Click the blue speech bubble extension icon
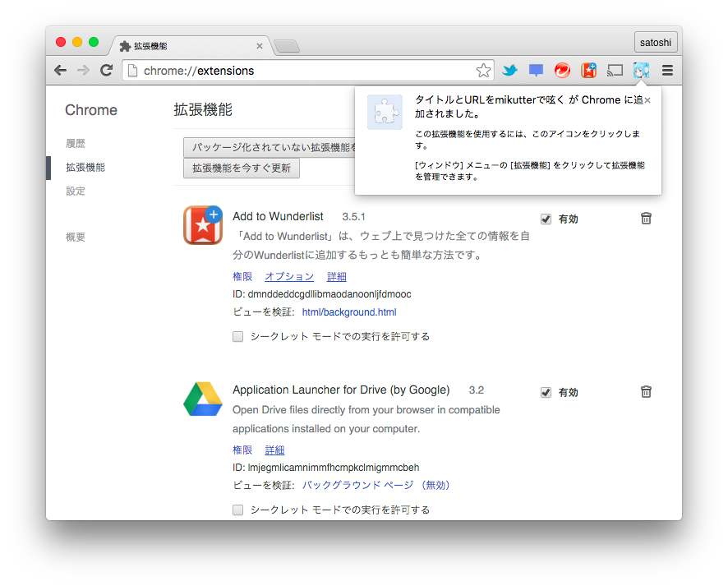The height and width of the screenshot is (586, 728). [x=536, y=71]
